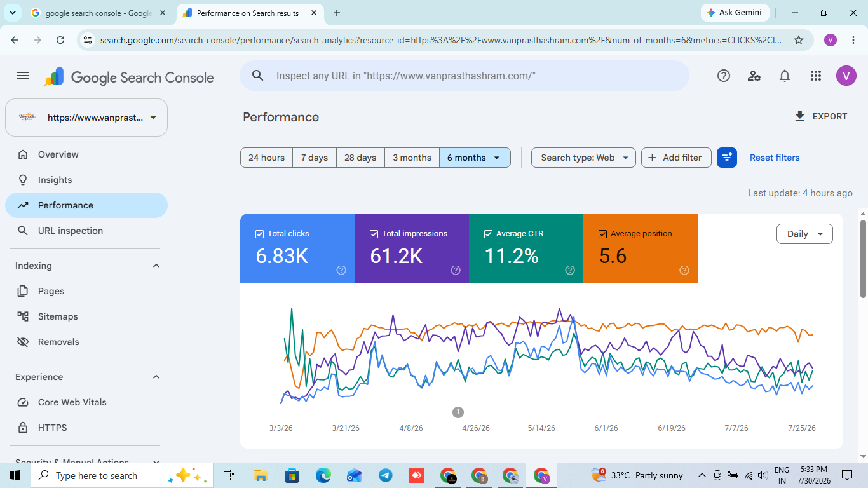Bookmark this page with the star icon
This screenshot has width=868, height=488.
799,40
